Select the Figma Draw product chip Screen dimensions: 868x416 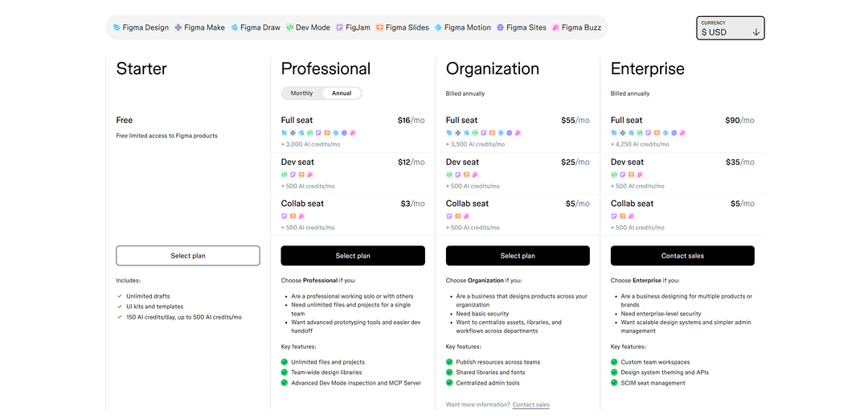tap(256, 27)
